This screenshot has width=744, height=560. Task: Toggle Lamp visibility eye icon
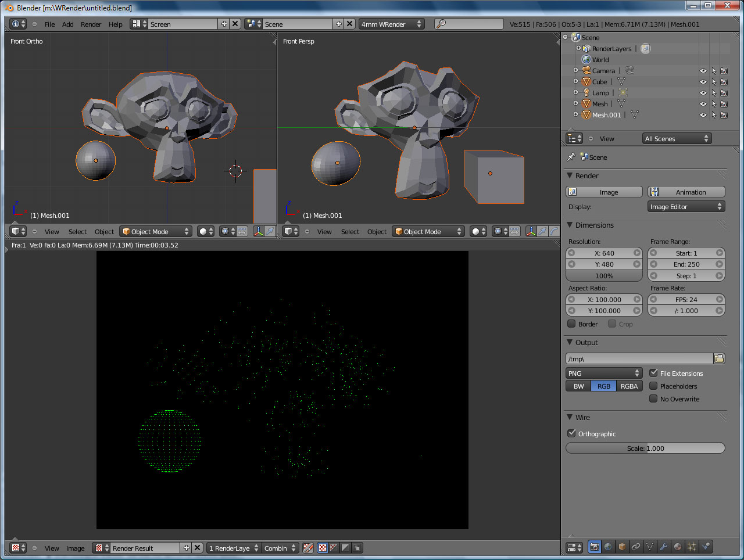[x=703, y=93]
